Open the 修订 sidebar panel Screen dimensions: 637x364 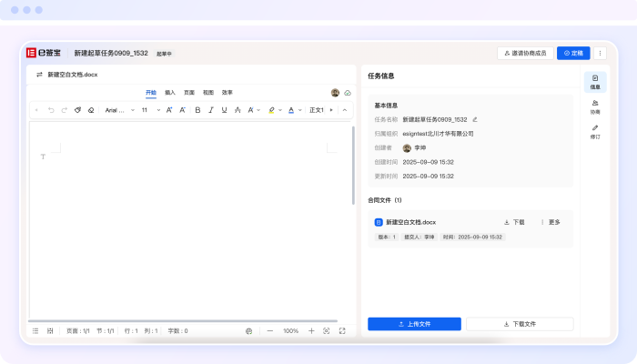click(595, 131)
